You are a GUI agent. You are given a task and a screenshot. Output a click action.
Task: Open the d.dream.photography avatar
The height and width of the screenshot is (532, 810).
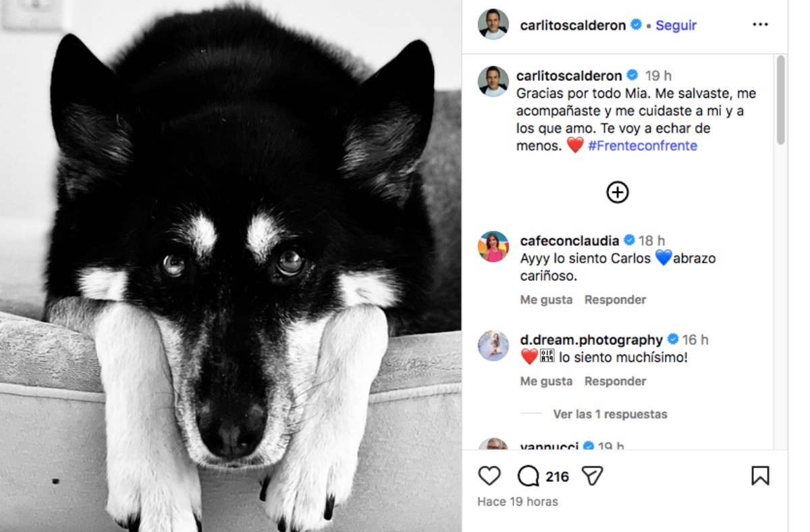point(493,346)
